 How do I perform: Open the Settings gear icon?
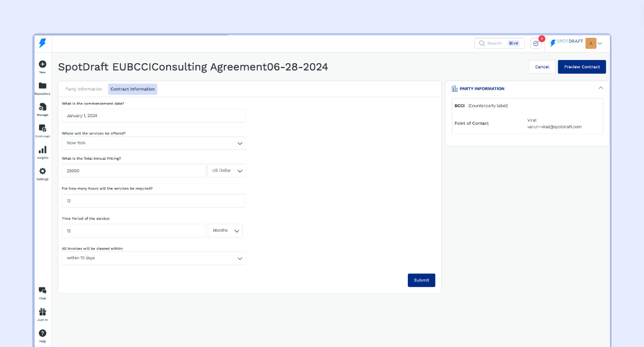point(42,171)
